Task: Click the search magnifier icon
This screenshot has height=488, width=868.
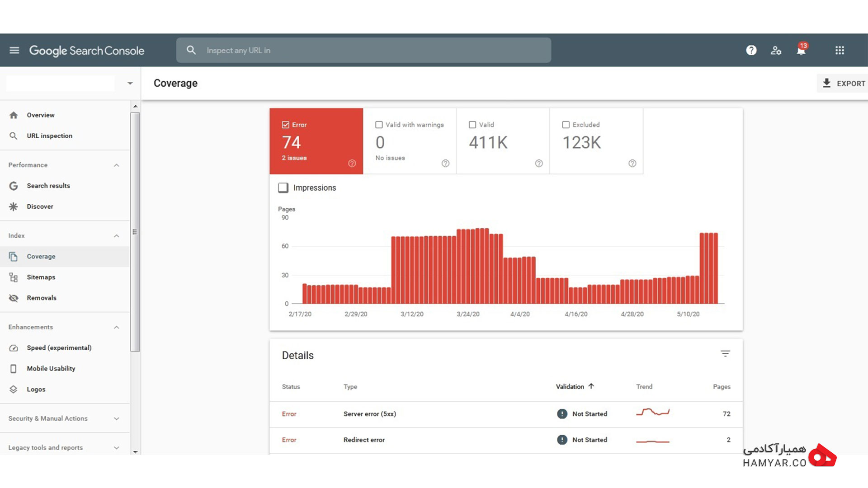Action: click(191, 50)
